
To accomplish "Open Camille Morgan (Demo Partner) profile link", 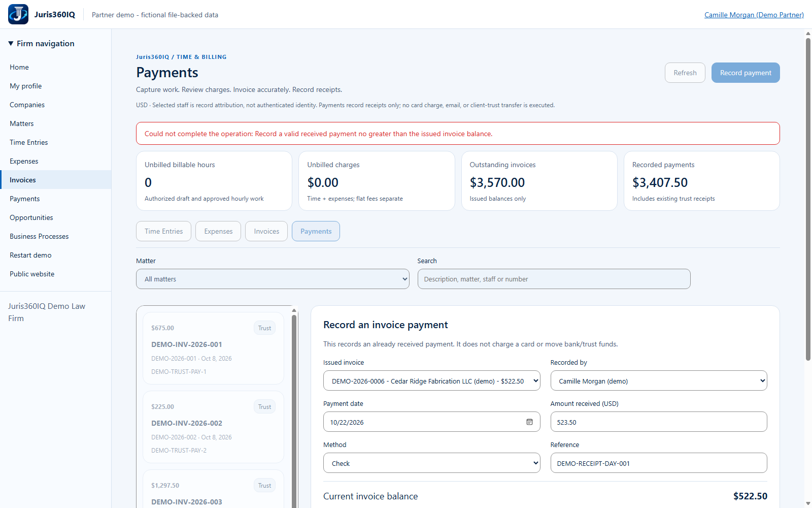I will (x=754, y=15).
